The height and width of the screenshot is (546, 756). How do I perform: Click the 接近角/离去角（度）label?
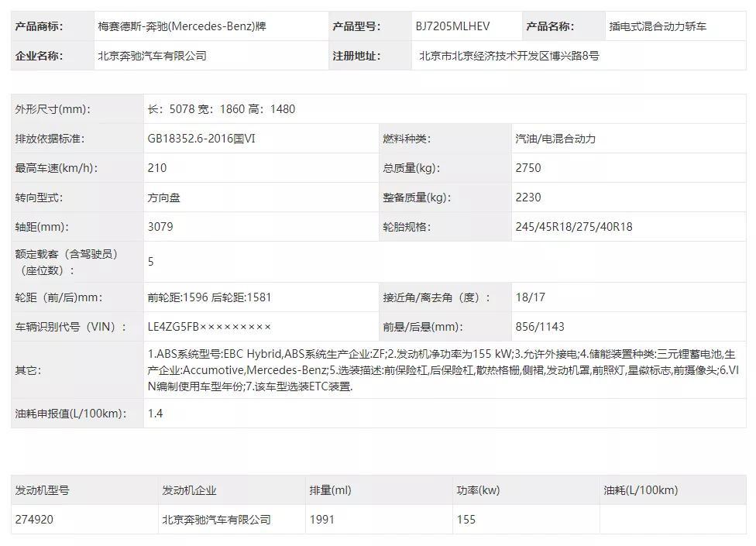[436, 297]
